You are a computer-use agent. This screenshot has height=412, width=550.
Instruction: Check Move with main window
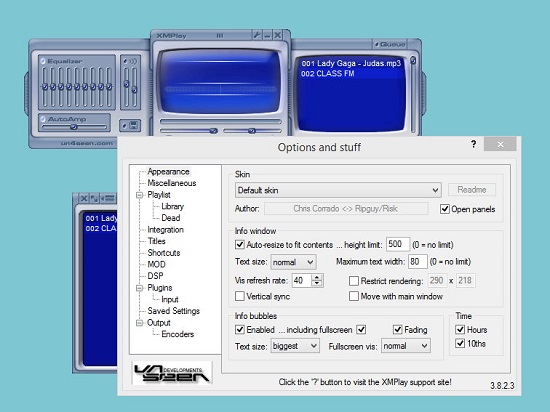(x=354, y=296)
